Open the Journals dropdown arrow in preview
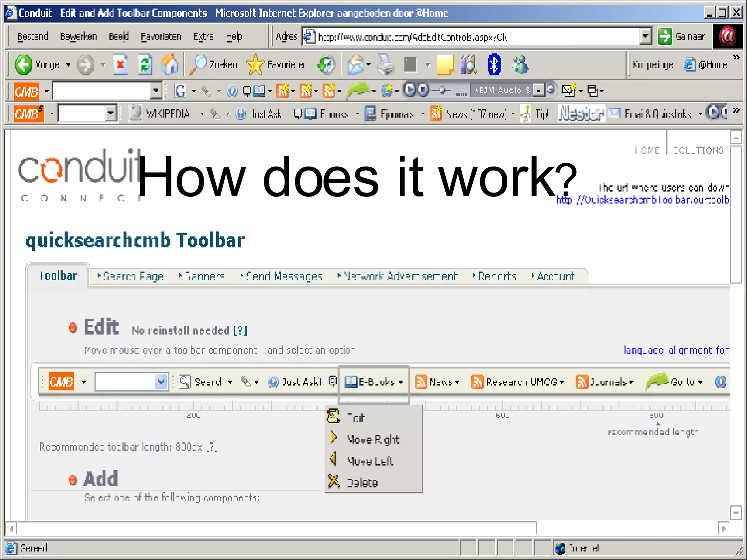The image size is (747, 560). (x=631, y=382)
